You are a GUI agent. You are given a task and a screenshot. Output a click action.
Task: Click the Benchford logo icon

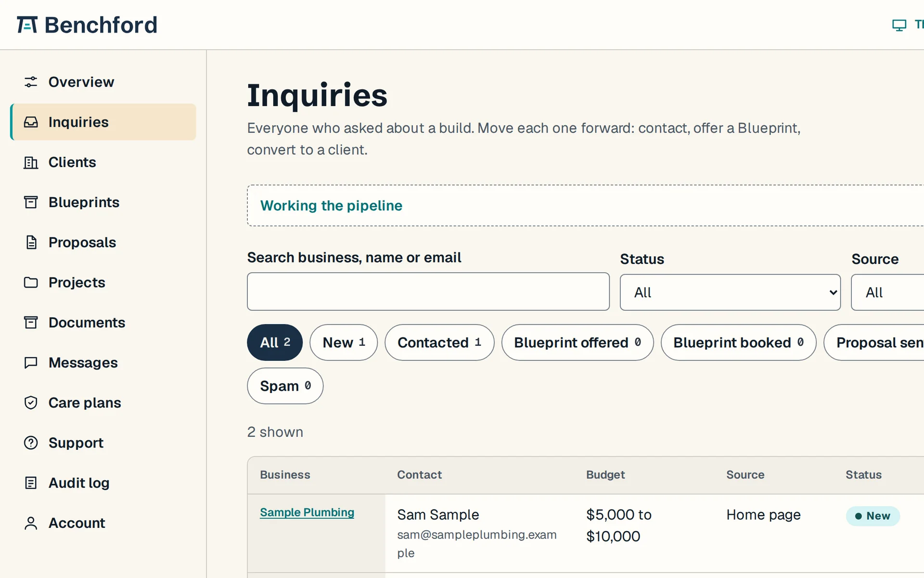click(27, 25)
